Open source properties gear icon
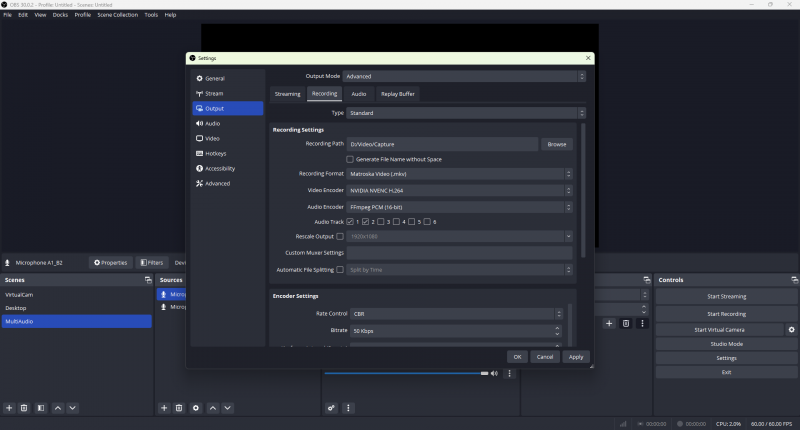Image resolution: width=800 pixels, height=430 pixels. click(x=196, y=408)
